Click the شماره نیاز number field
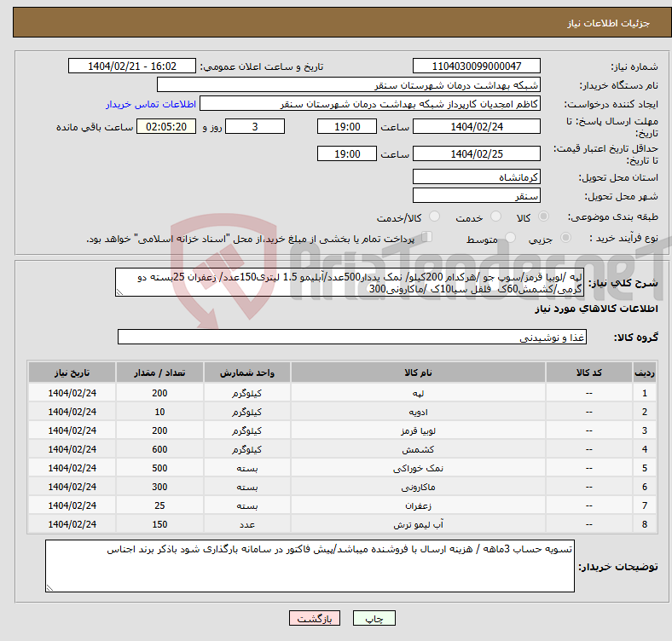 pos(476,66)
